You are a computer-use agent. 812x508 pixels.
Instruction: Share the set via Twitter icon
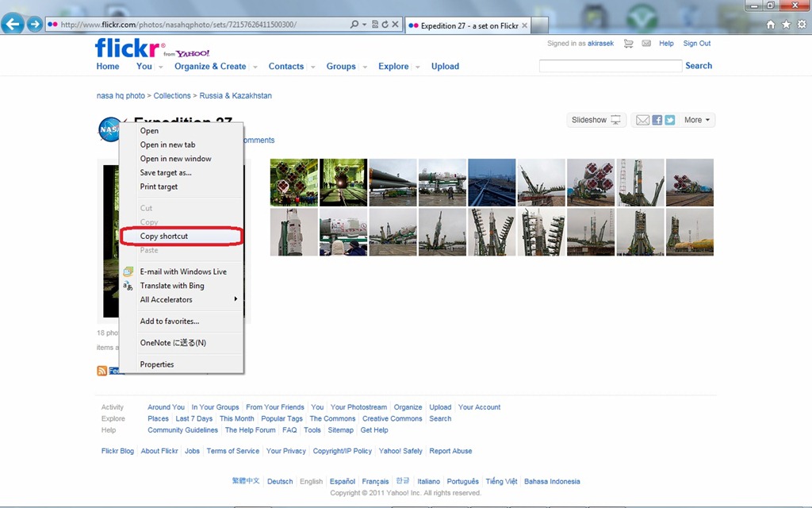(670, 120)
